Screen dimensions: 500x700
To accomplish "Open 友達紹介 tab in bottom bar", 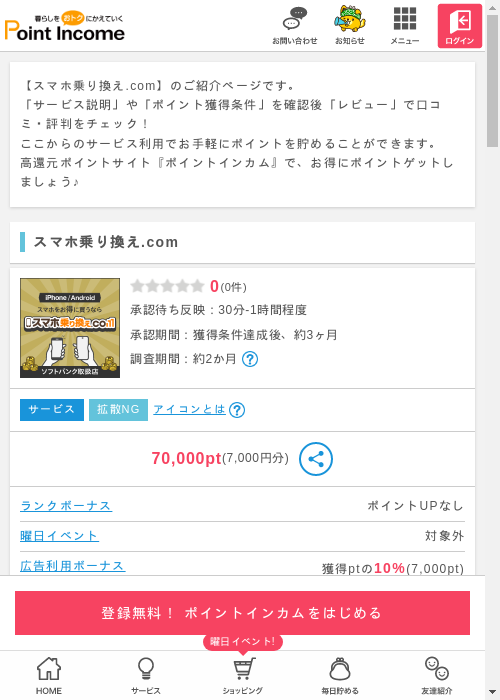I will coord(437,676).
